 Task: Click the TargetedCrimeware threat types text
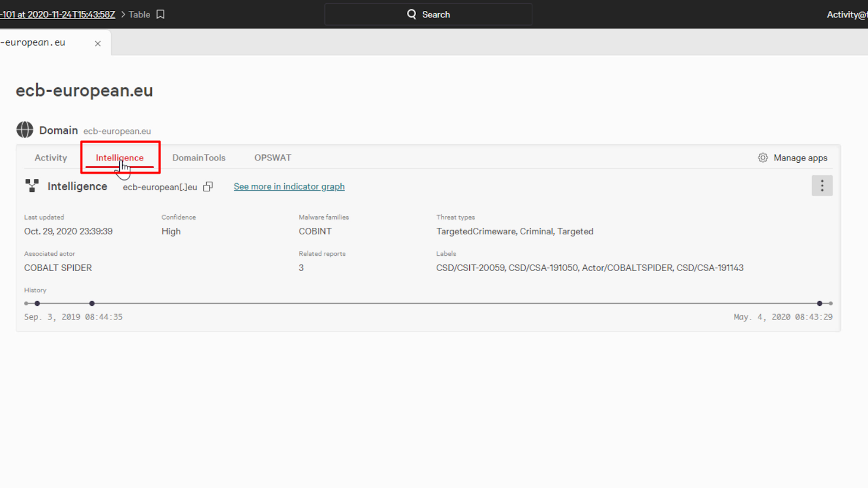[515, 232]
